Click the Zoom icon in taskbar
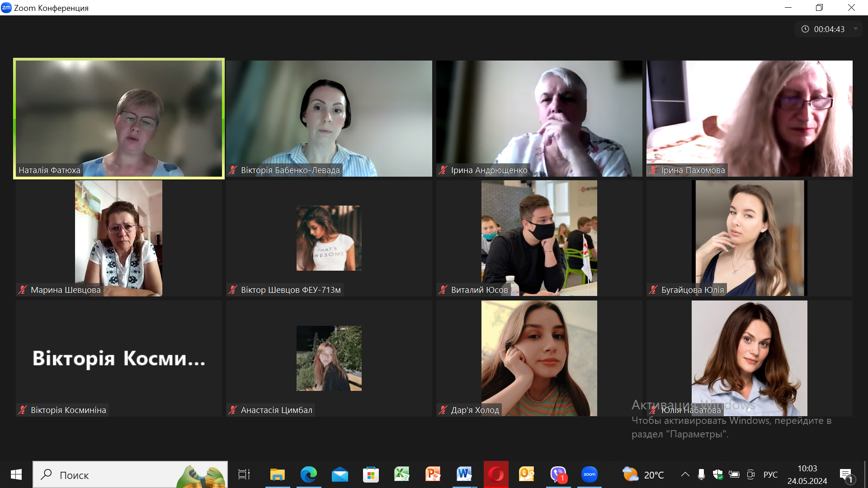Screen dimensions: 868x488 click(x=589, y=474)
